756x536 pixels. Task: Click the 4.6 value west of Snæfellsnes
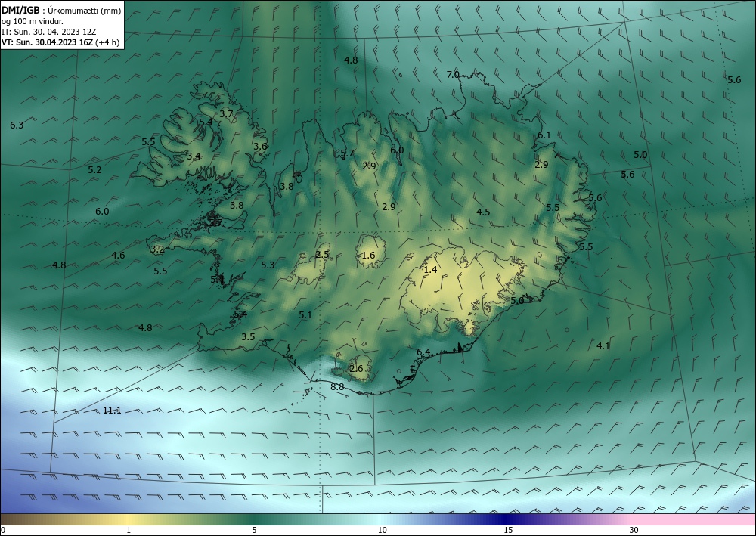pyautogui.click(x=118, y=256)
